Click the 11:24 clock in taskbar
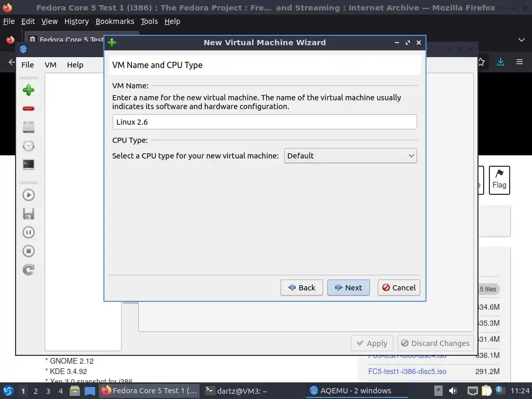Viewport: 532px width, 399px height. point(520,391)
